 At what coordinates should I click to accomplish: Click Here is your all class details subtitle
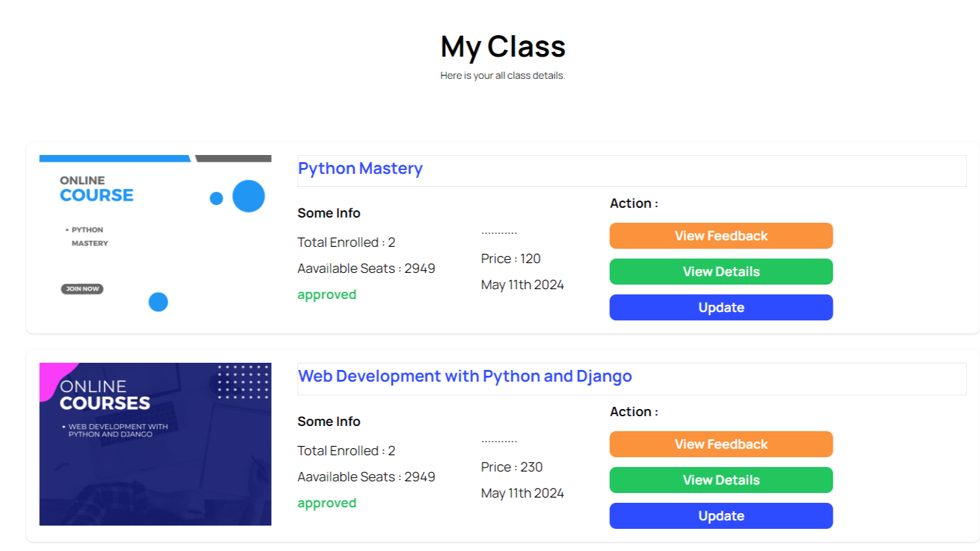tap(502, 76)
